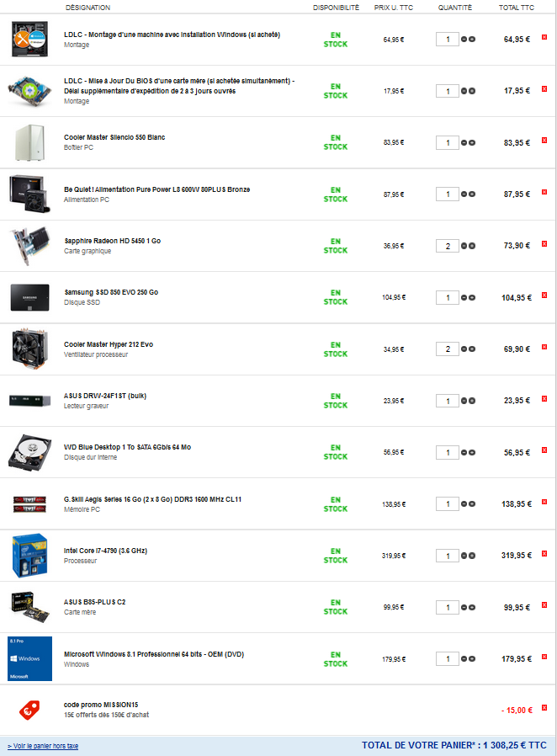Focus quantity field for ASUS DRW-24F1ST
557x756 pixels.
pyautogui.click(x=447, y=401)
